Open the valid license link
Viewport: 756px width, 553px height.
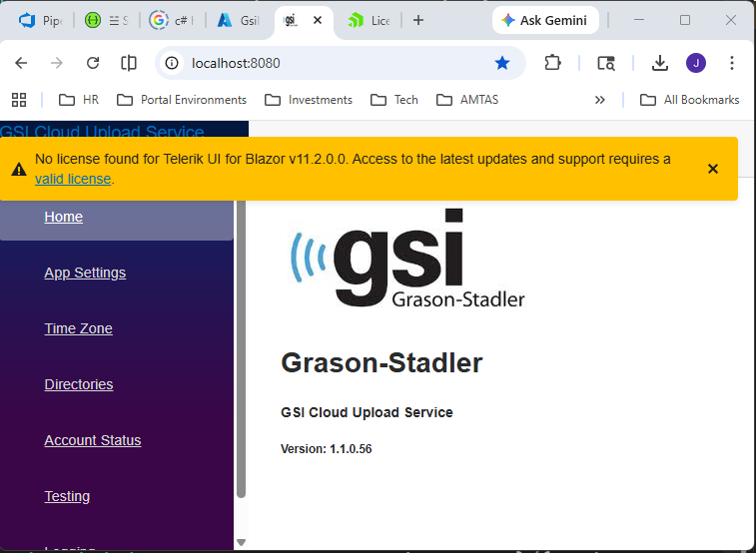(73, 179)
